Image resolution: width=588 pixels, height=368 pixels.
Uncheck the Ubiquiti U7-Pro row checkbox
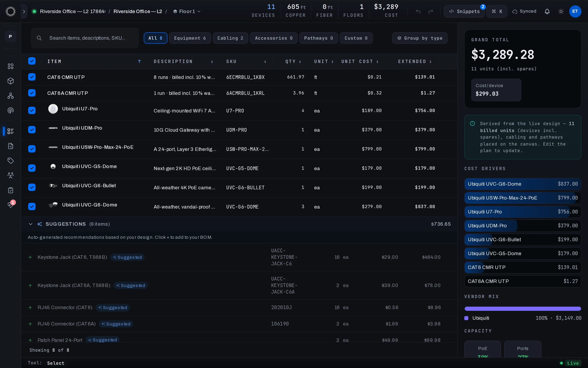click(32, 110)
